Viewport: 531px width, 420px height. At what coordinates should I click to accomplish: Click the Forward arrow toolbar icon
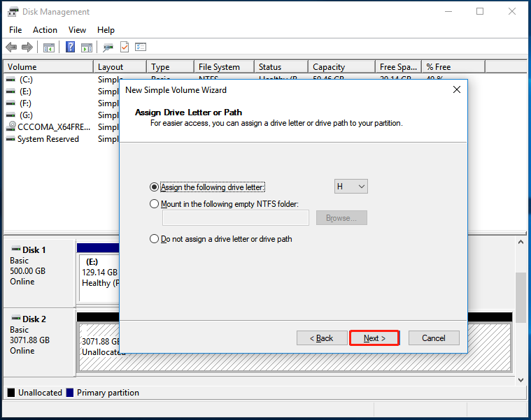click(27, 47)
